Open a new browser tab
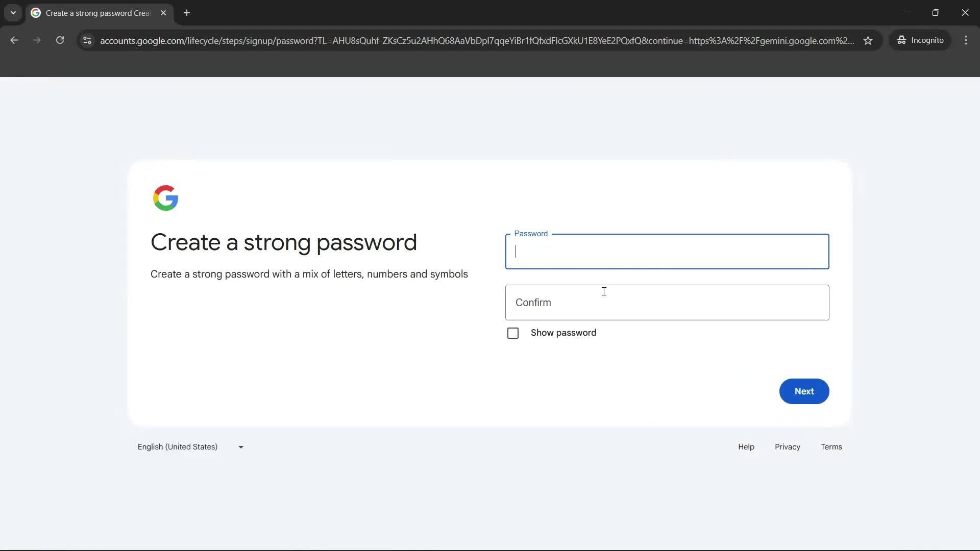The image size is (980, 551). pos(186,13)
